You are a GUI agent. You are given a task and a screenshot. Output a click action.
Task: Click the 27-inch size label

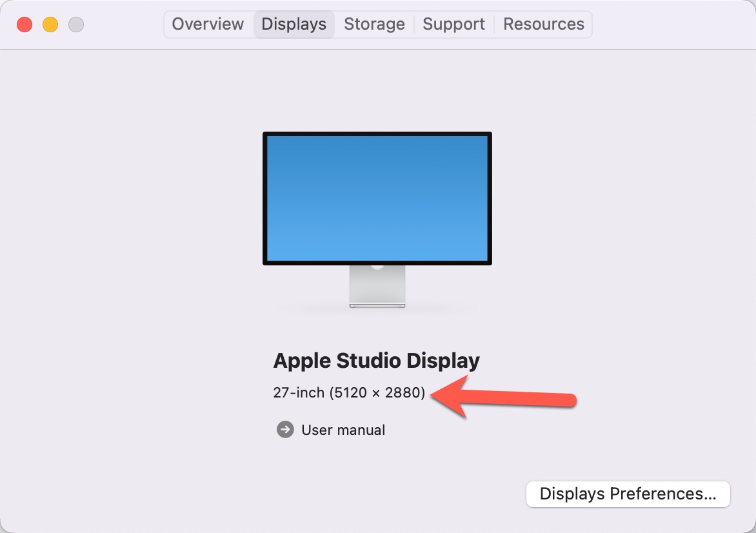[x=299, y=392]
